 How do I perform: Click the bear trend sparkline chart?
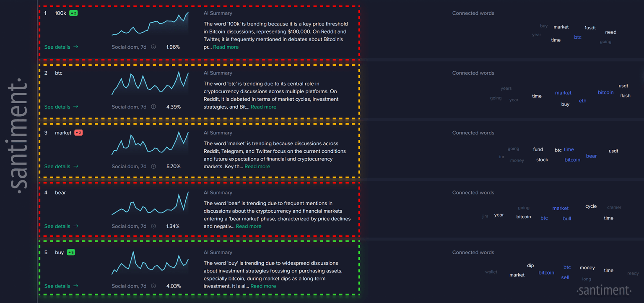coord(150,204)
